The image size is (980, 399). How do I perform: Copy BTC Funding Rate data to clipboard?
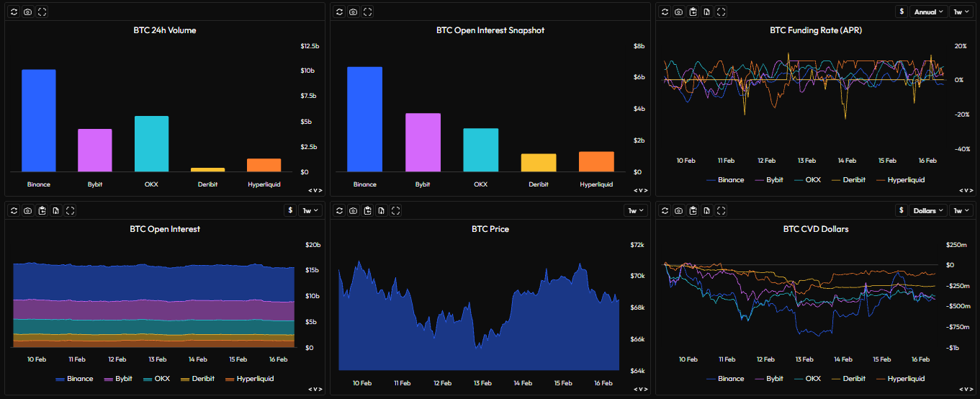point(693,12)
